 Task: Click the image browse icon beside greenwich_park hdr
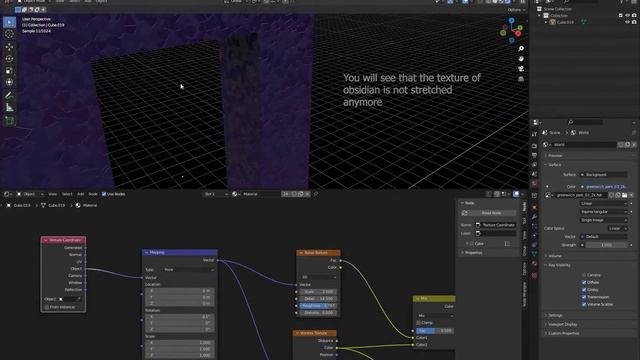tap(549, 195)
